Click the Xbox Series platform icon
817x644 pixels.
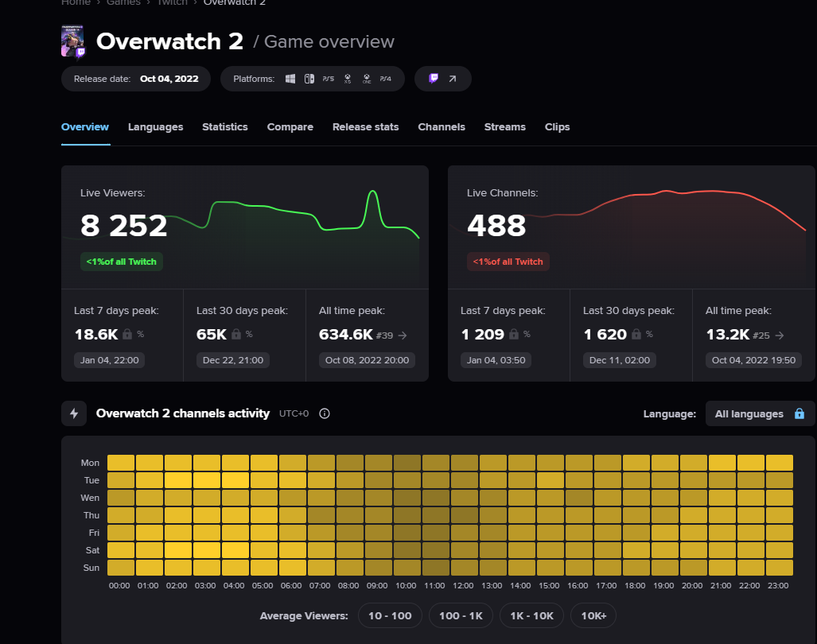click(348, 79)
